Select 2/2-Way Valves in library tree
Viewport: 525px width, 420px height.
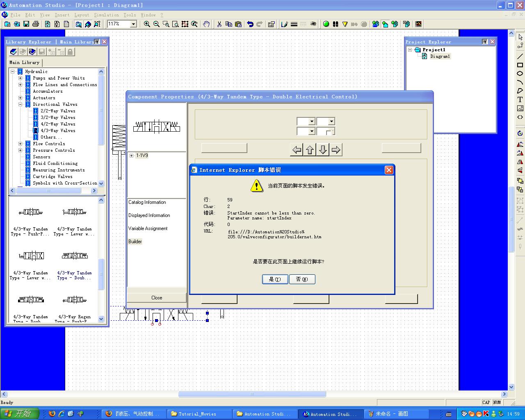(58, 111)
